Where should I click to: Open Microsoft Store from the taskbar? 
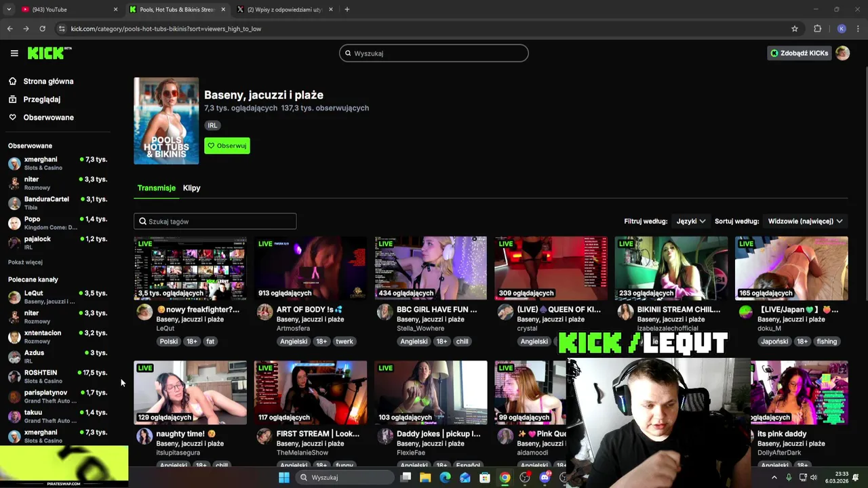485,477
